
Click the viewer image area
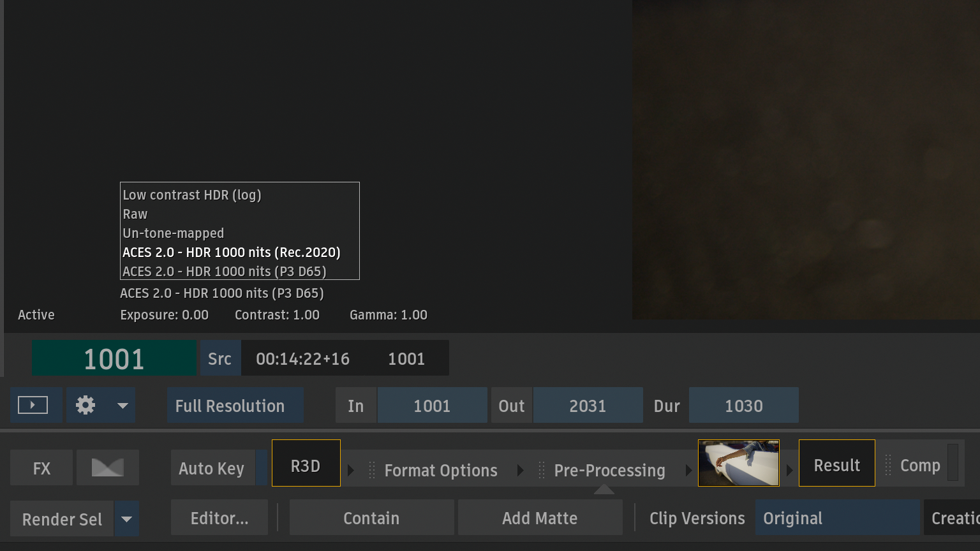[806, 159]
